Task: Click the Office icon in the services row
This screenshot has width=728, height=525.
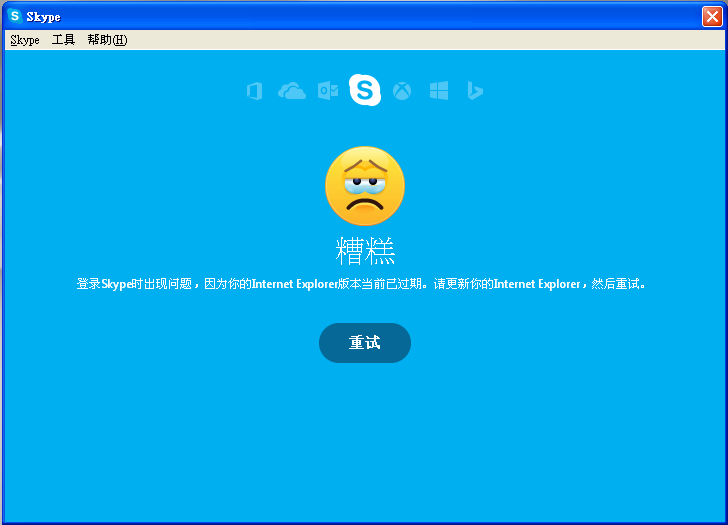Action: click(x=254, y=91)
